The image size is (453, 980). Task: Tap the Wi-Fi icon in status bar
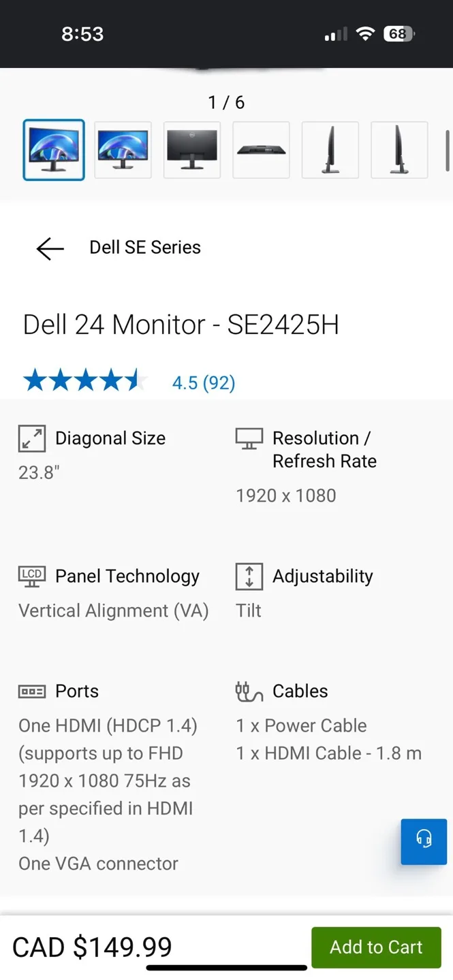pos(365,33)
